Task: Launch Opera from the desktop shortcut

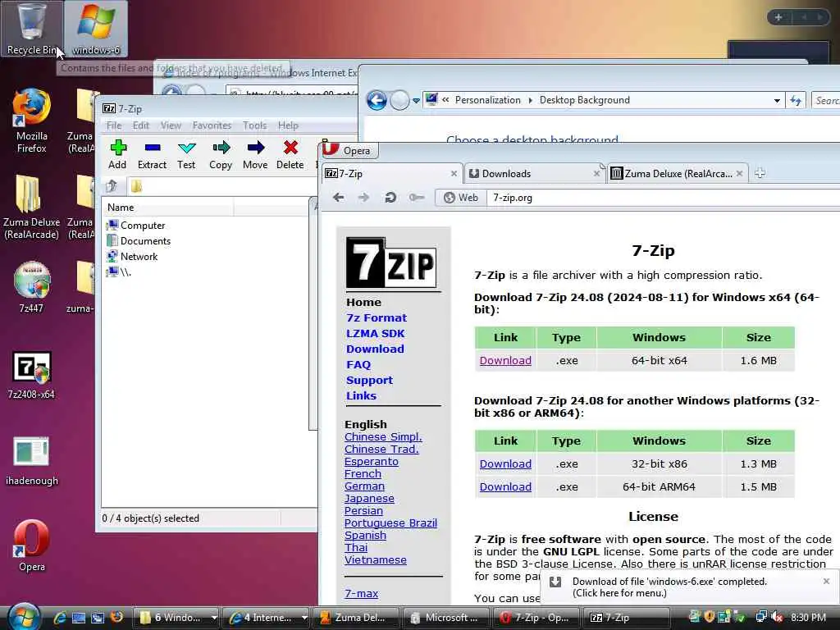Action: pyautogui.click(x=32, y=546)
